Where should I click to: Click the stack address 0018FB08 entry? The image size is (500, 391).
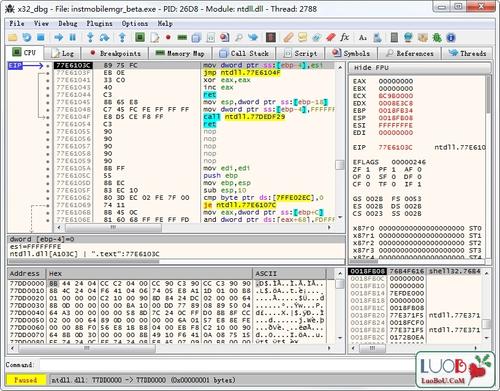[367, 271]
